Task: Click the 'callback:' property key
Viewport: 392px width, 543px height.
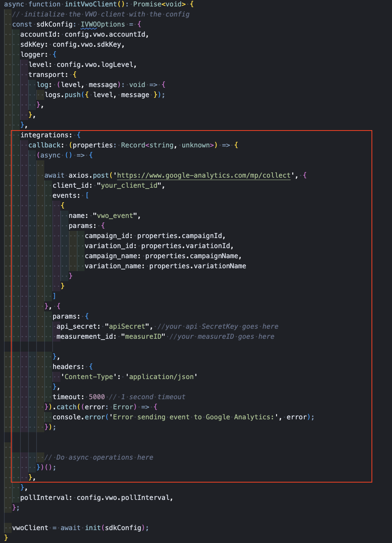Action: point(46,145)
